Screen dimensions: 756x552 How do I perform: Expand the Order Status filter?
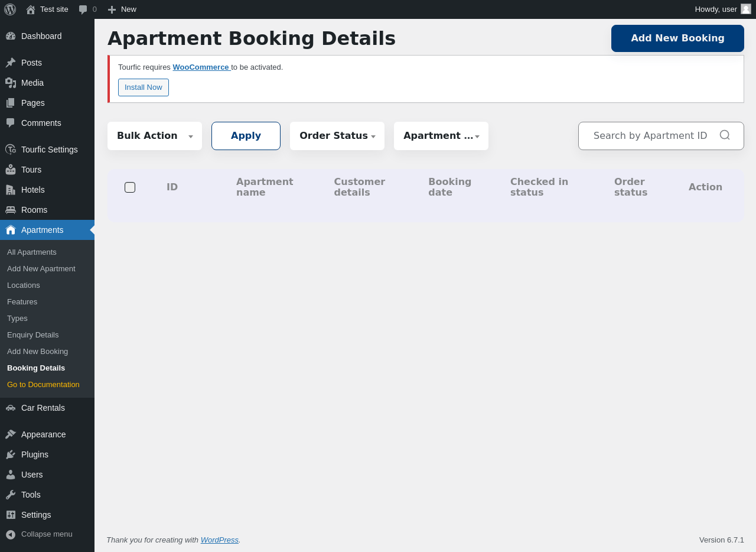pyautogui.click(x=337, y=136)
